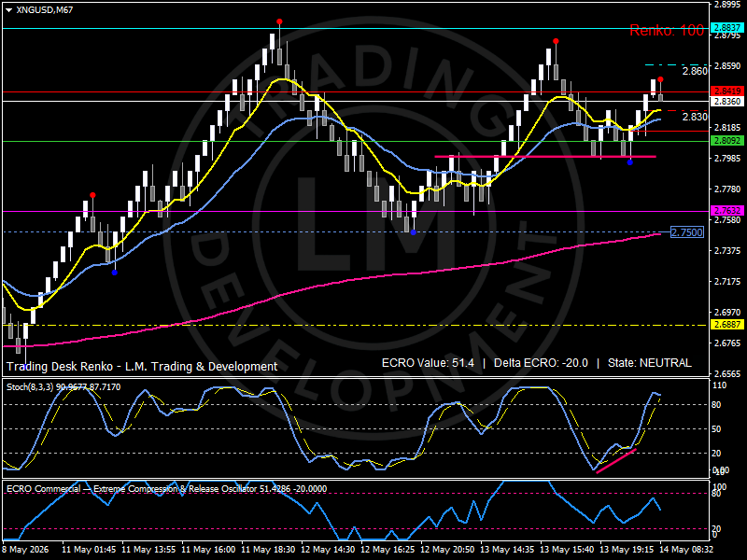
Task: Click the red dot above the latest candle
Action: [660, 79]
